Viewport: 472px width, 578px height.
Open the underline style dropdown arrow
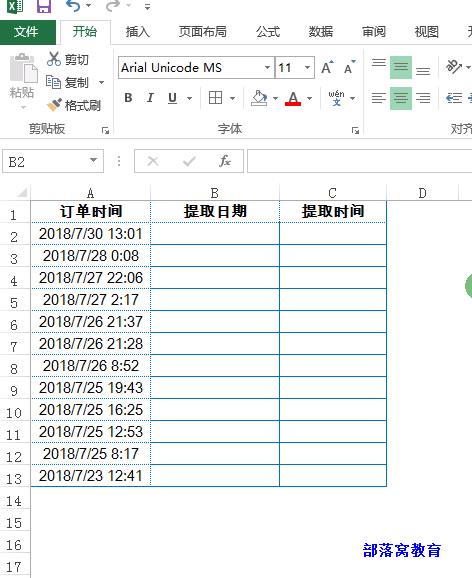click(x=190, y=98)
